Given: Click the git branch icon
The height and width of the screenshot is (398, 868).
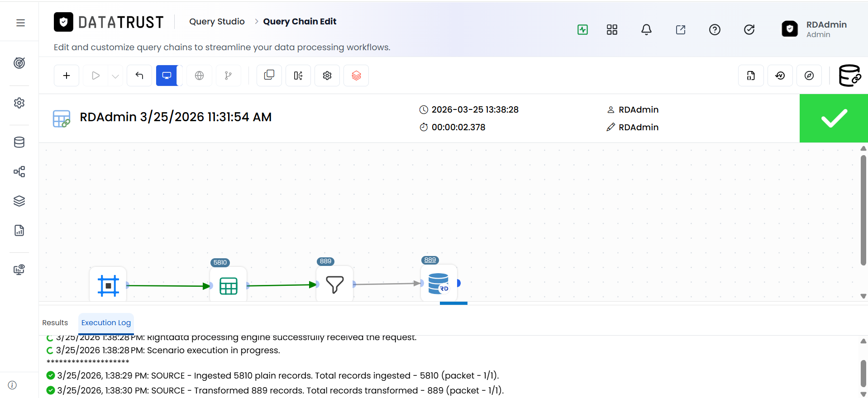Looking at the screenshot, I should 228,76.
